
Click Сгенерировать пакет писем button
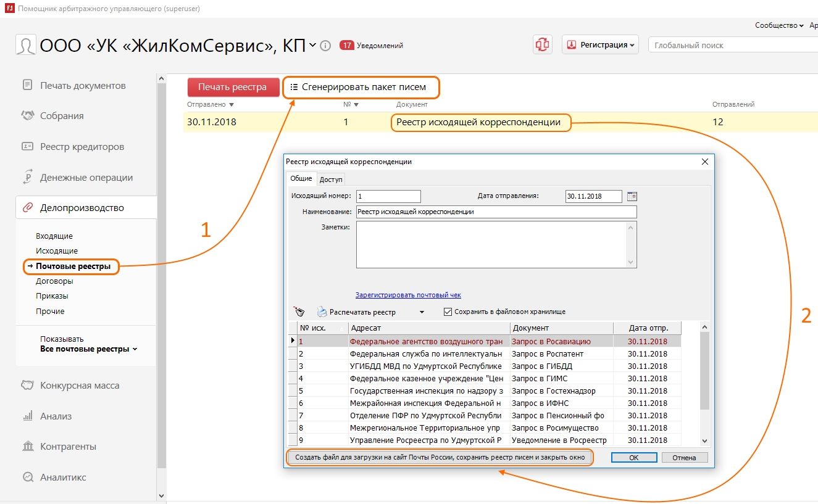(362, 87)
